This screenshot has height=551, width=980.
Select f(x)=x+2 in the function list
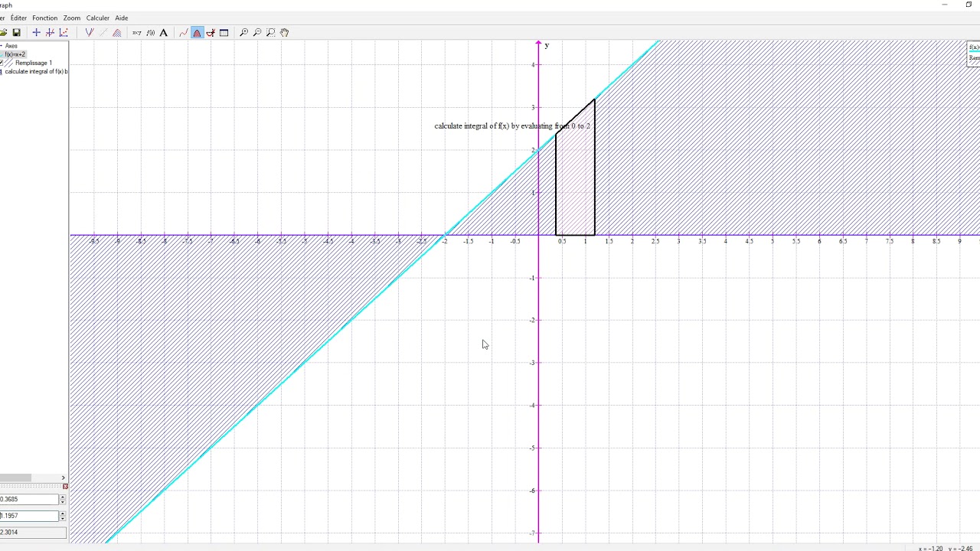pos(15,54)
